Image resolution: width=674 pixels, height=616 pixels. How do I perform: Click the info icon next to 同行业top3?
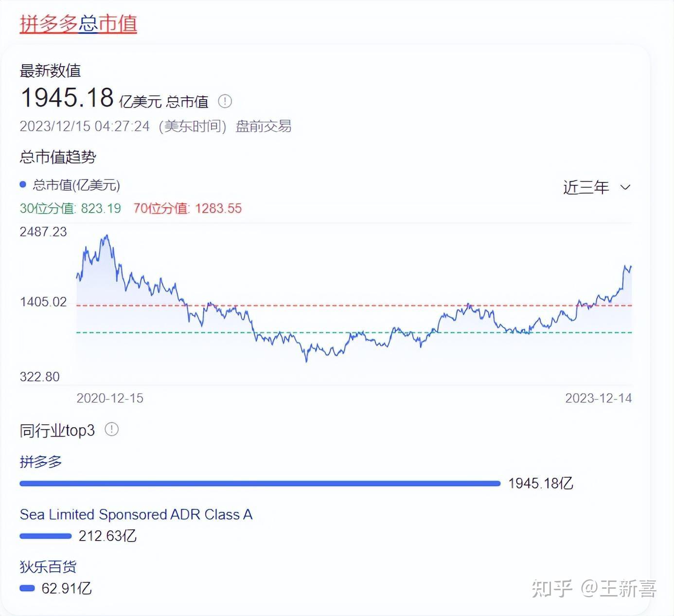tap(111, 430)
